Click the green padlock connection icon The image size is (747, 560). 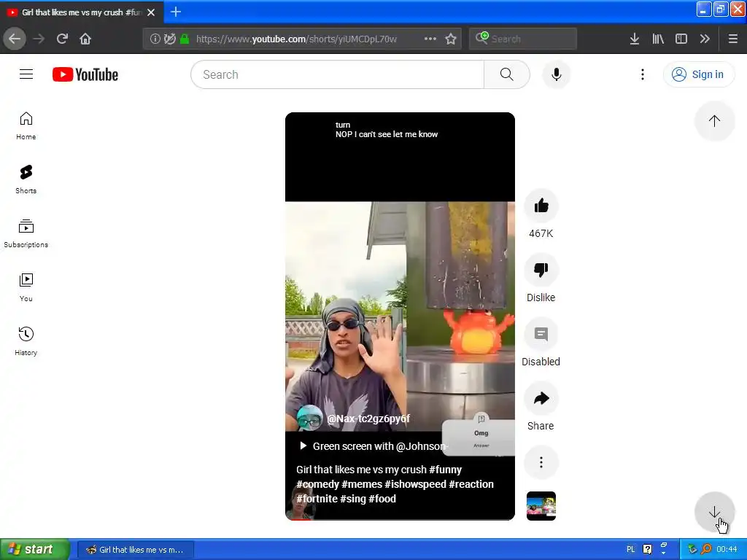185,39
